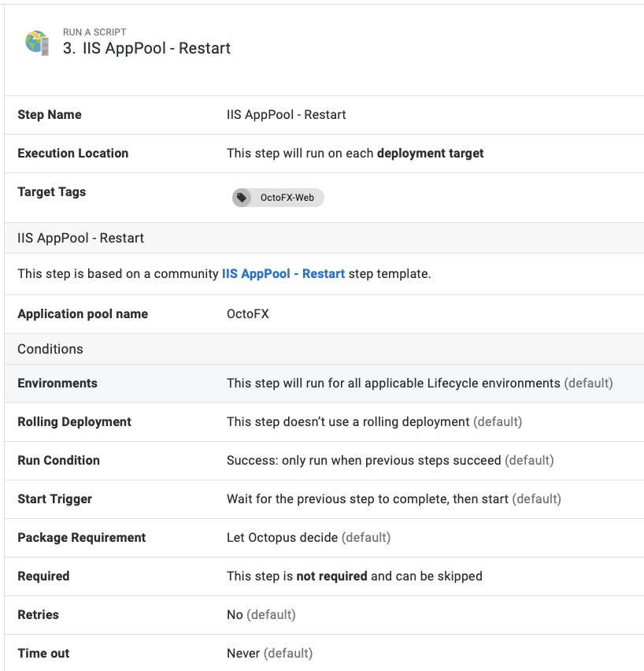Click the Step Name row label
The image size is (644, 671).
click(x=50, y=115)
